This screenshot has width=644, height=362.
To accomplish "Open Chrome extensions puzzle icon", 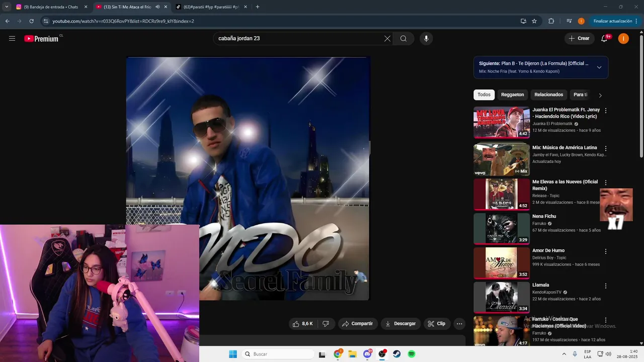I will click(551, 21).
